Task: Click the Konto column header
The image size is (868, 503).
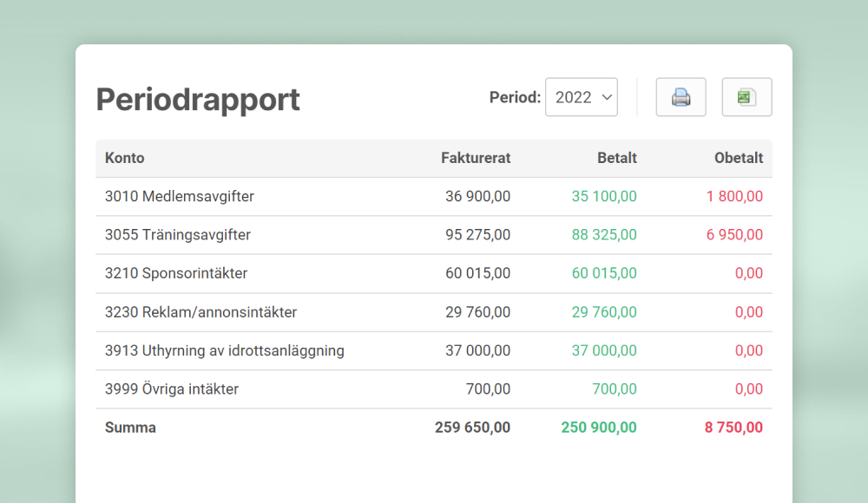Action: 124,158
